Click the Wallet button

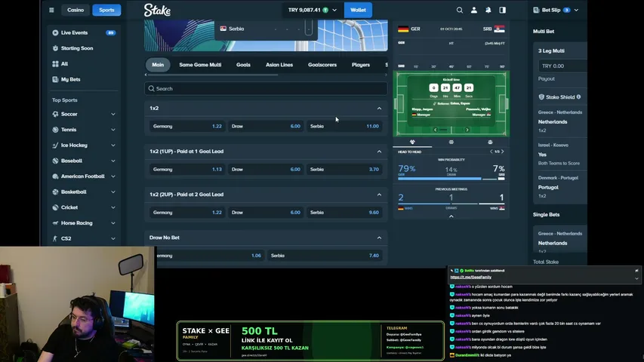coord(358,10)
